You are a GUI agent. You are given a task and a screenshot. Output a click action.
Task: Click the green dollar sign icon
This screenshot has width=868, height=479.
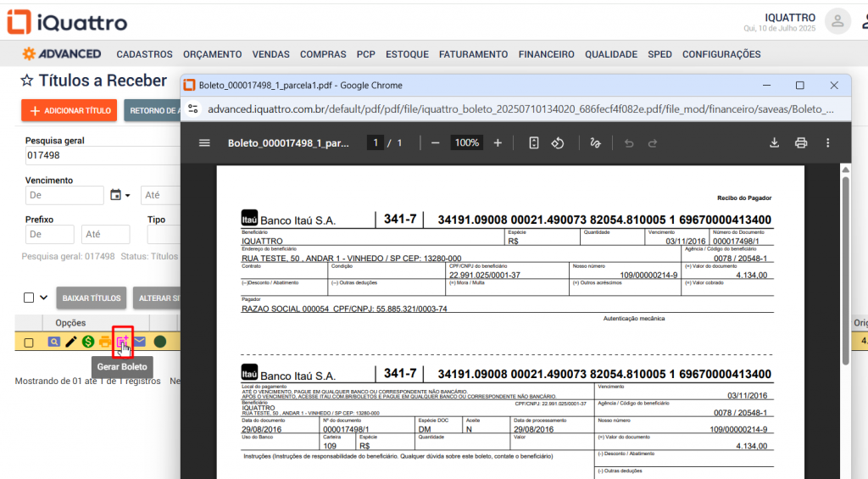coord(88,342)
